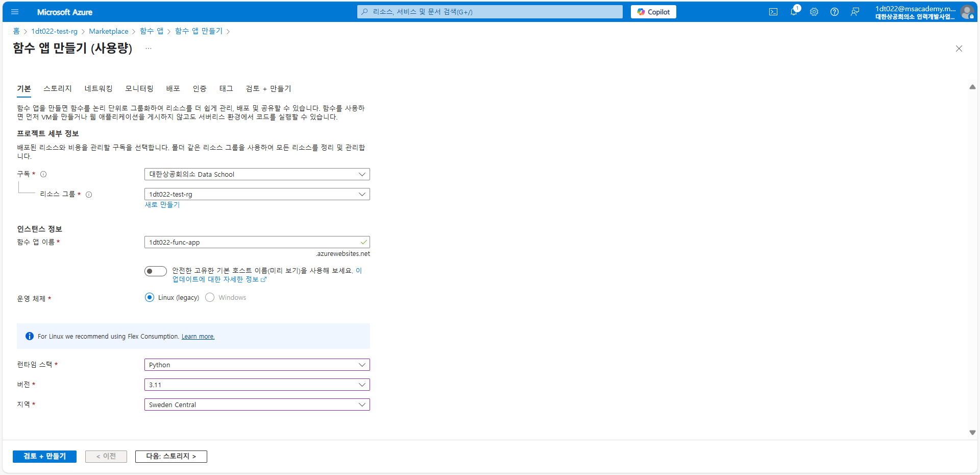Open portal settings gear

pos(814,12)
